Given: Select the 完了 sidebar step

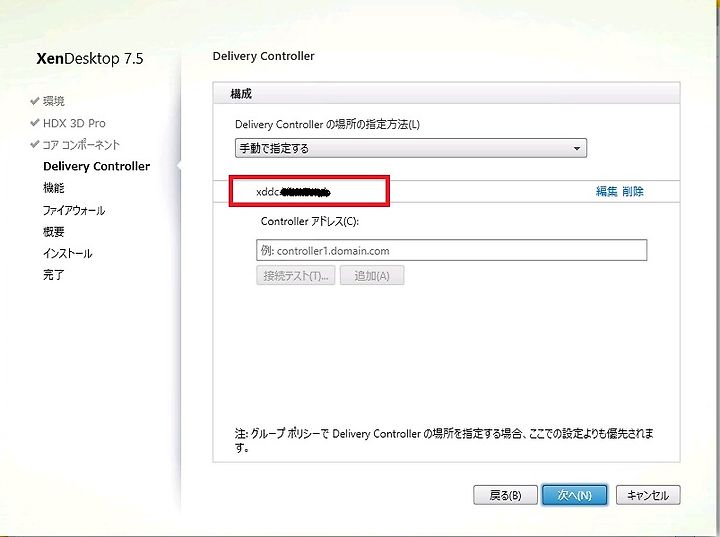Looking at the screenshot, I should (54, 275).
